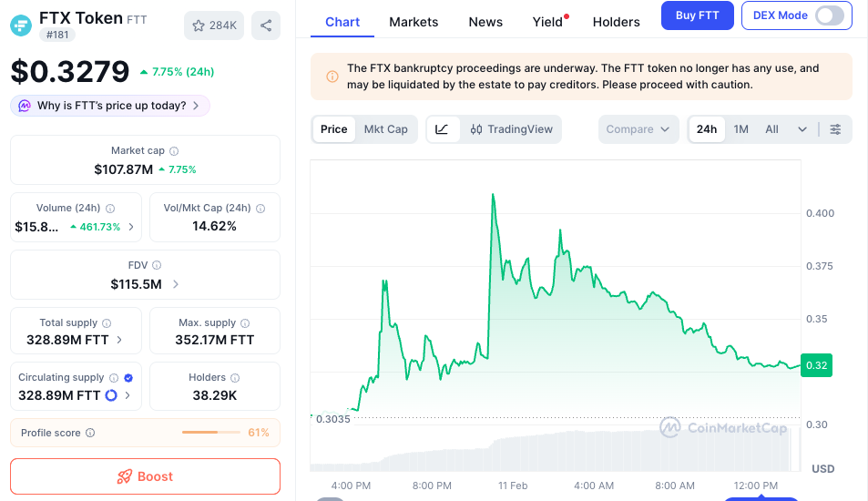Click the line chart type icon

point(442,129)
